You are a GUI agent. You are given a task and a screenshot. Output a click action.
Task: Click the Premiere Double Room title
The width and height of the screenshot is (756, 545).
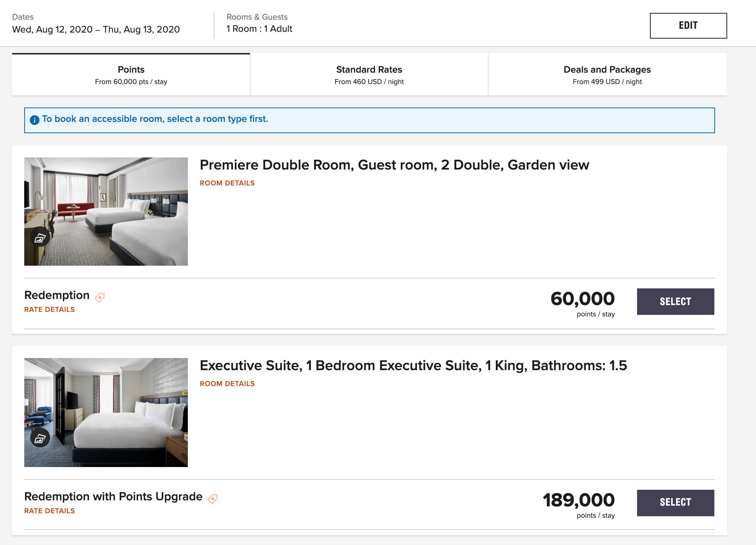click(x=394, y=165)
